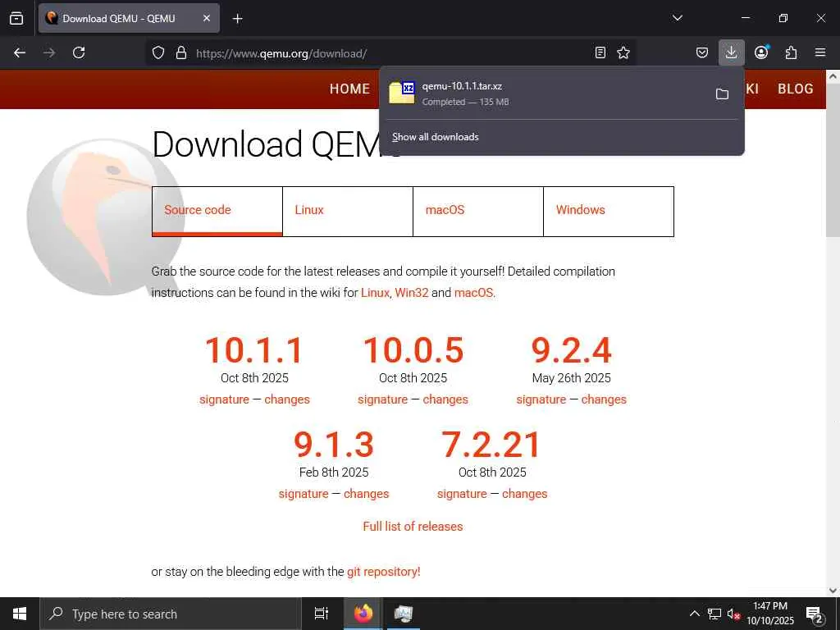Open the Windows Start menu
This screenshot has width=840, height=630.
20,614
